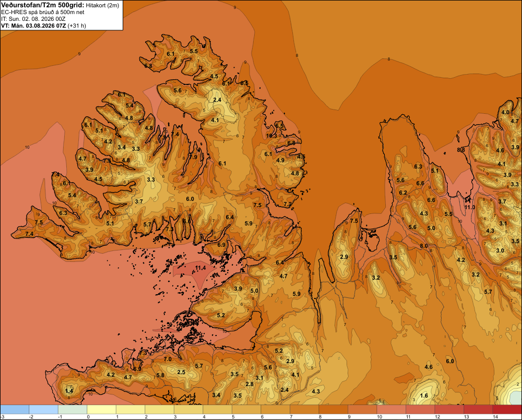Click the 8.0 temperature value in the northern valley

tap(424, 246)
